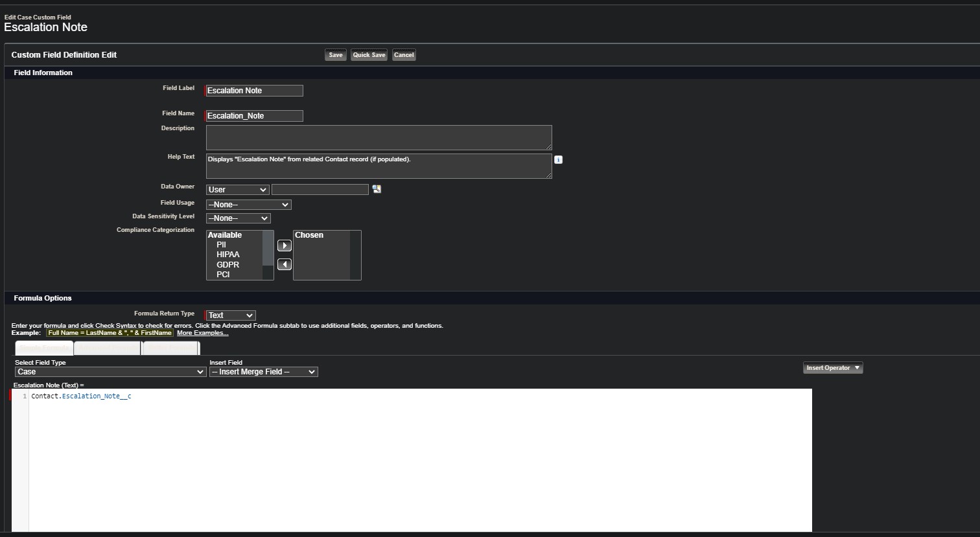
Task: Select HIPAA in the Available list
Action: (228, 255)
